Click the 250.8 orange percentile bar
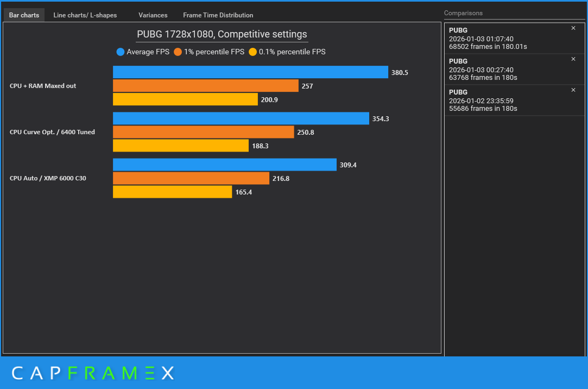 click(x=203, y=131)
